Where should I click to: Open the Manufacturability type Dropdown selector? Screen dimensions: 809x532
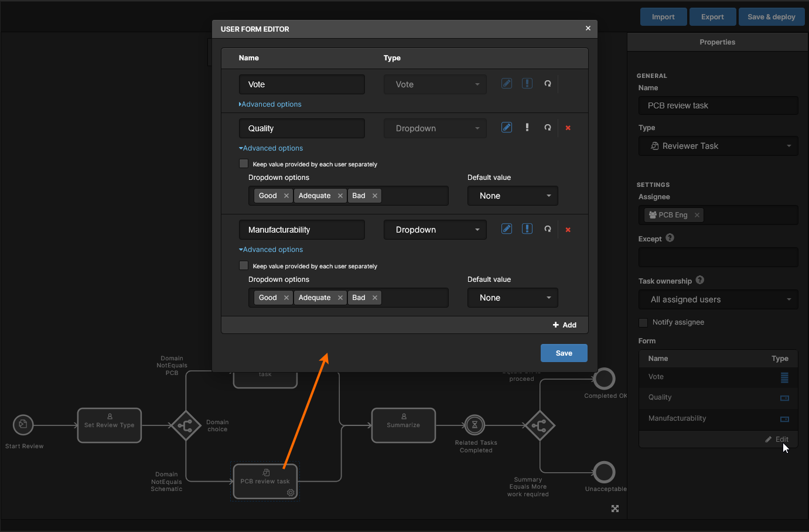435,230
